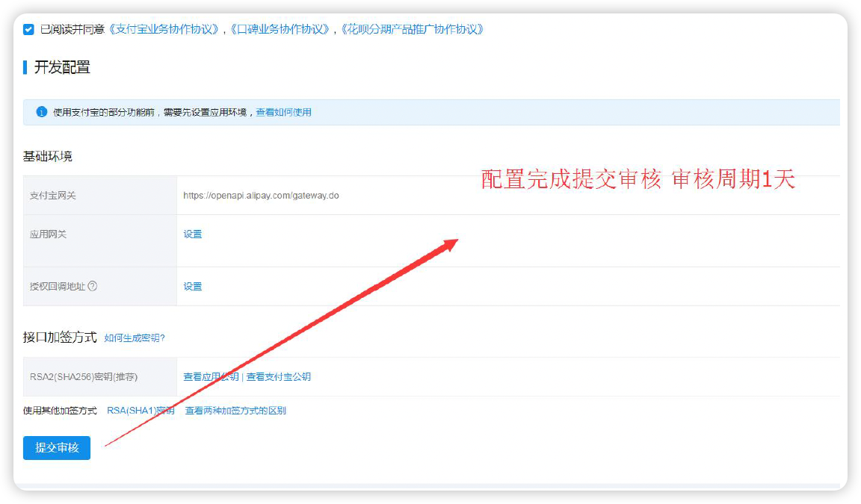Select the 支付宝网关 URL text
Viewport: 861px width, 504px height.
260,195
